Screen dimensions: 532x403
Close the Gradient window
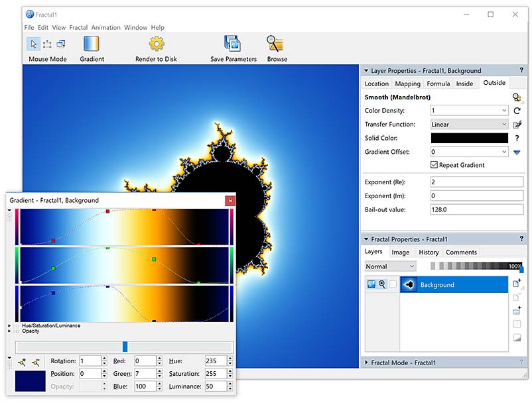(x=230, y=201)
